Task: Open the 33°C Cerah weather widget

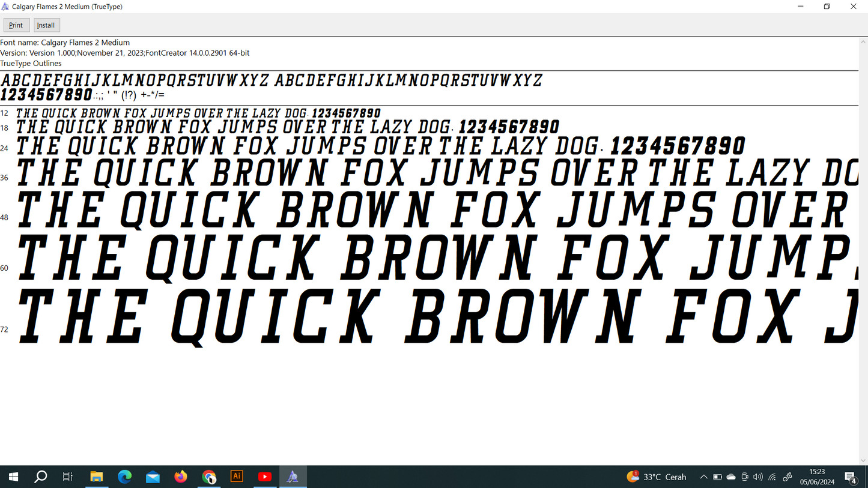Action: point(657,477)
